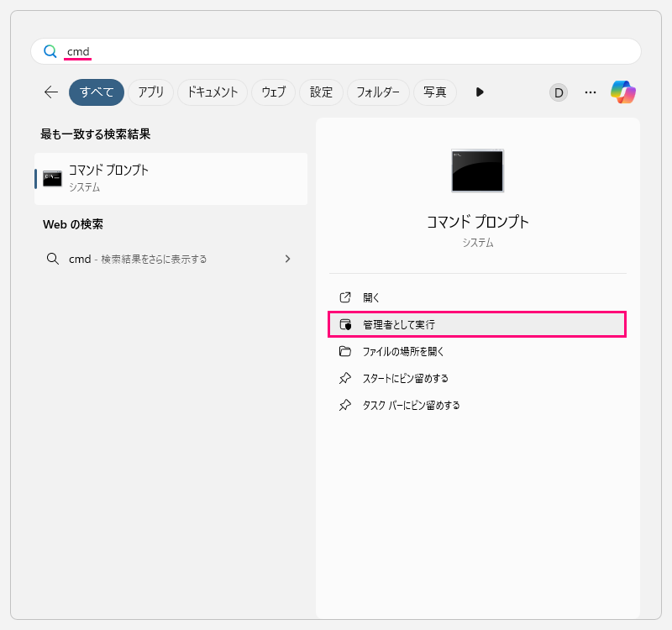Switch to the 写真 filter tab
This screenshot has width=672, height=630.
click(x=434, y=92)
